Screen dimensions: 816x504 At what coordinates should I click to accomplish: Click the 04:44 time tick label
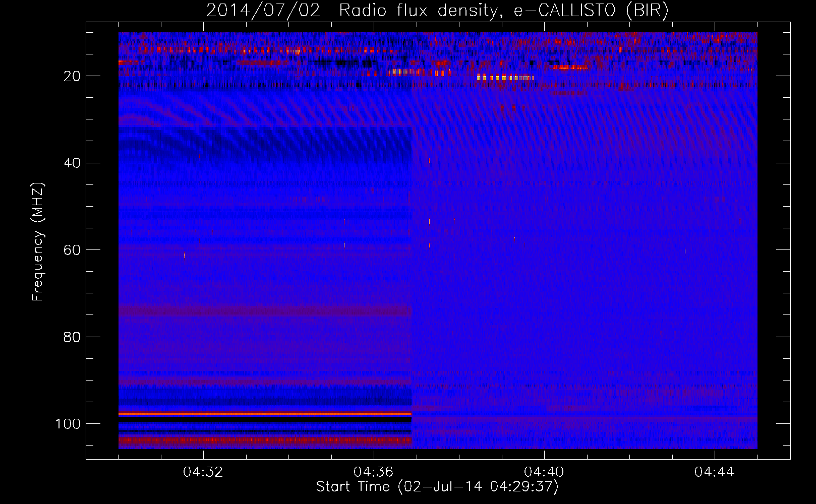pos(715,472)
